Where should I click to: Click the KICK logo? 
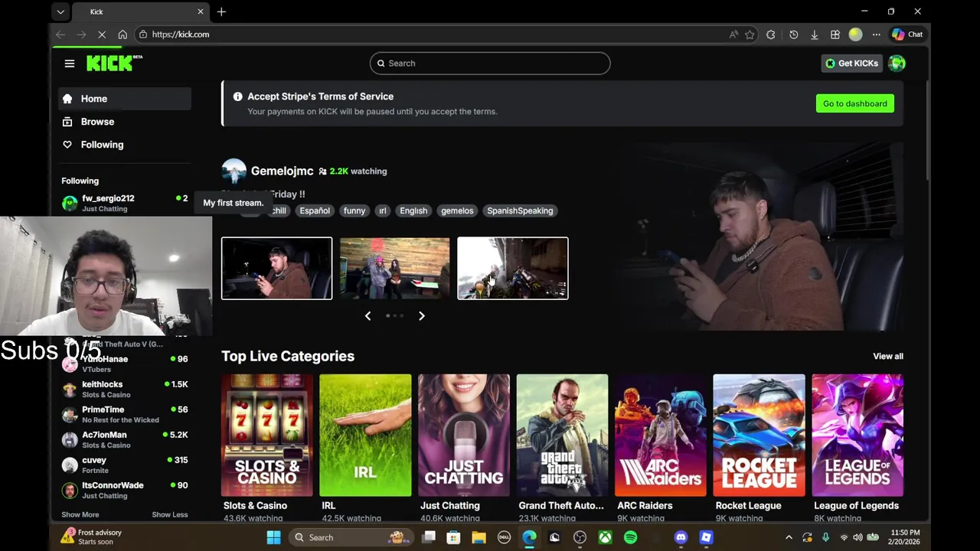point(114,64)
